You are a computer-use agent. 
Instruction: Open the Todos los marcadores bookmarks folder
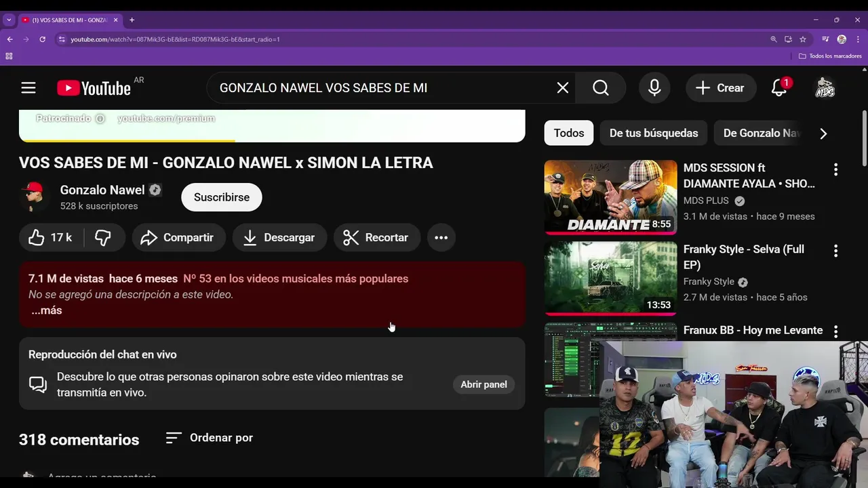[x=830, y=56]
